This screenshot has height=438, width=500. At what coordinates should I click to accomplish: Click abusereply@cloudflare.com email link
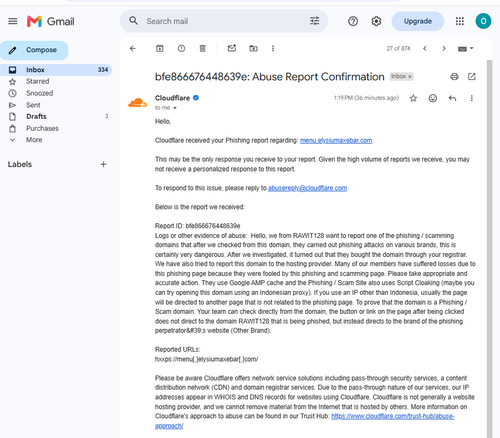pos(307,188)
